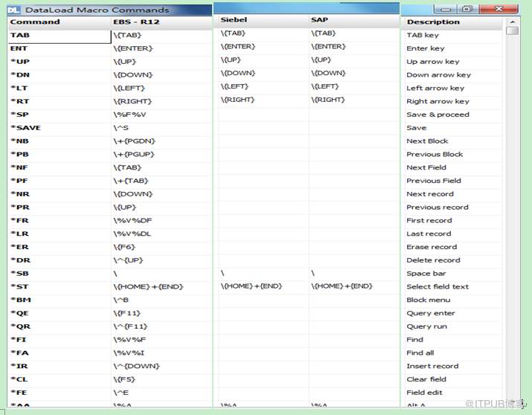The image size is (532, 415).
Task: Select the *SP command cell
Action: pyautogui.click(x=60, y=115)
